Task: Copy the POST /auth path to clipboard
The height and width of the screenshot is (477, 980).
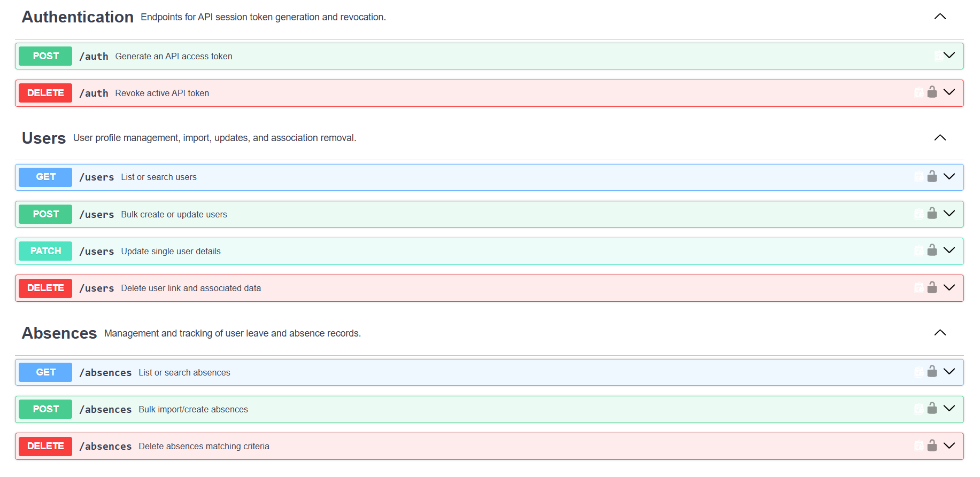Action: 938,56
